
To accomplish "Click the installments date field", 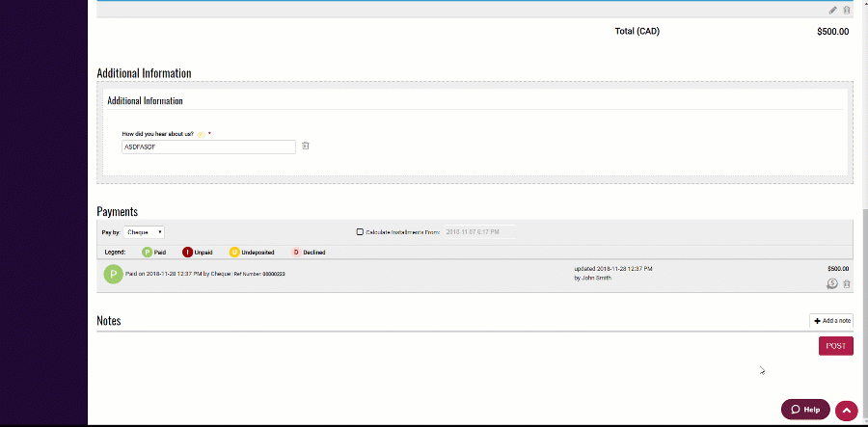I will point(479,231).
